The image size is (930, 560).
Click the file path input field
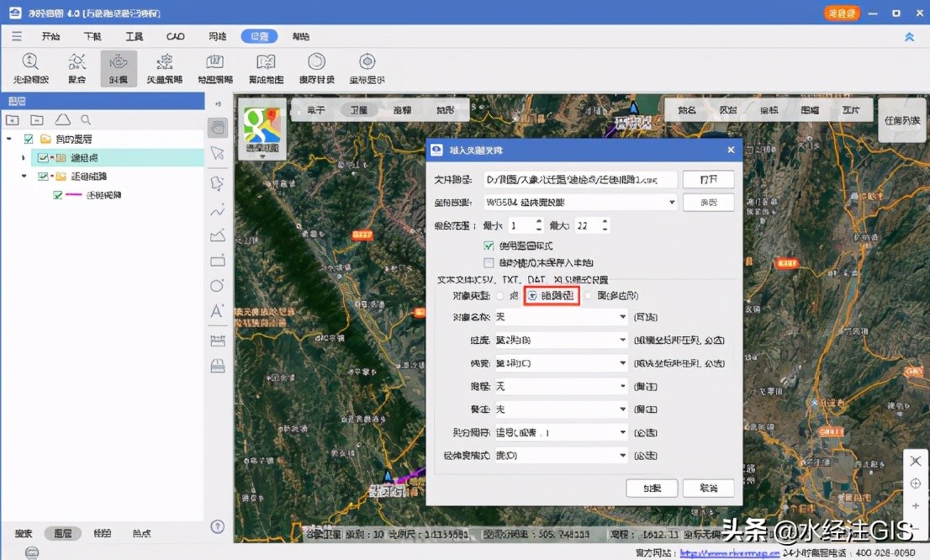580,179
